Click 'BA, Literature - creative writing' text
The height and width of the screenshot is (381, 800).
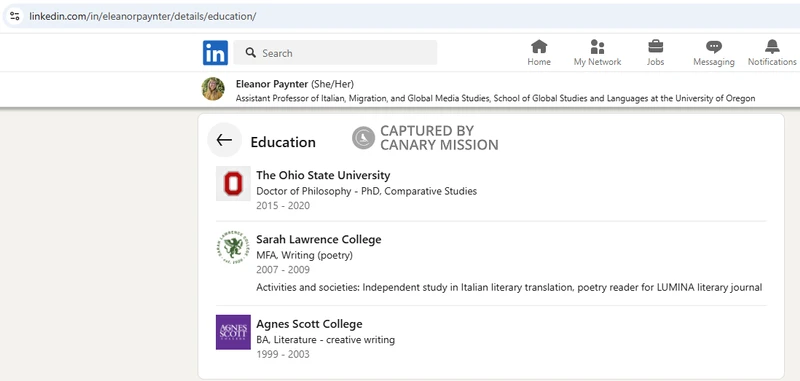(326, 340)
